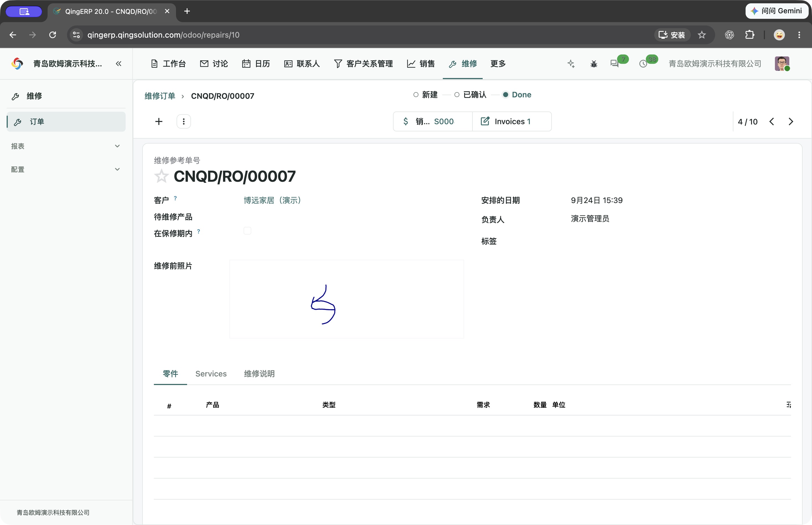Click the 维修前照片 signature image
812x525 pixels.
[346, 299]
